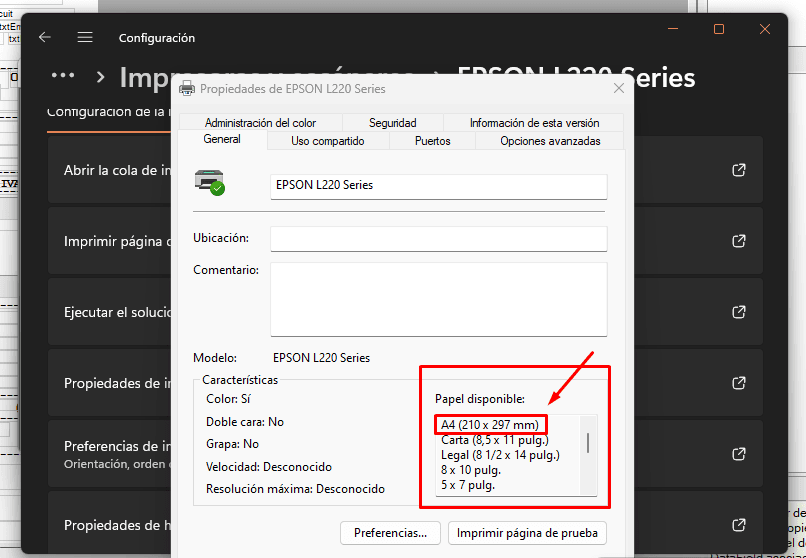Click the printer icon in General tab

point(210,183)
